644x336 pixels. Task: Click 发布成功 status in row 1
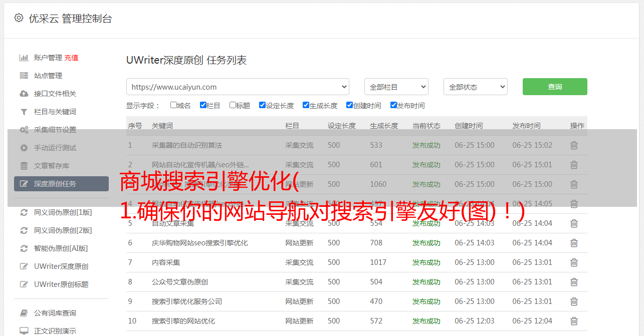pyautogui.click(x=426, y=145)
